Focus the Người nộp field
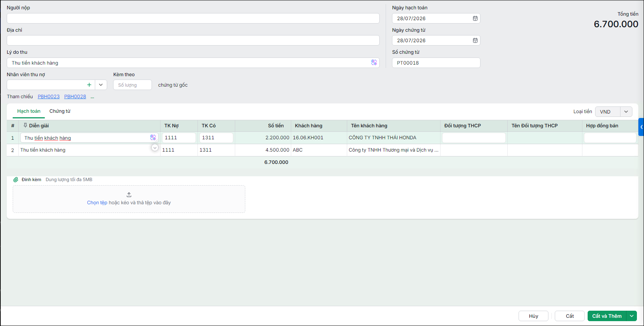 pos(193,18)
